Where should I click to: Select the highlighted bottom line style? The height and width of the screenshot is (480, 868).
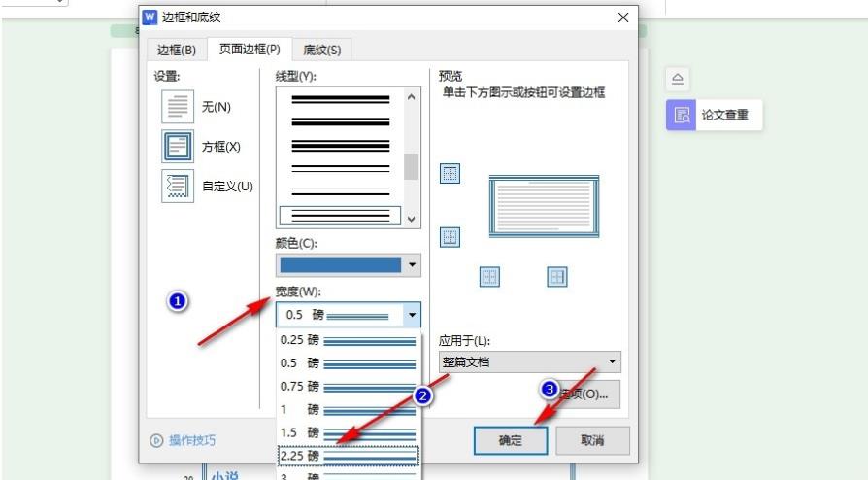click(x=341, y=215)
